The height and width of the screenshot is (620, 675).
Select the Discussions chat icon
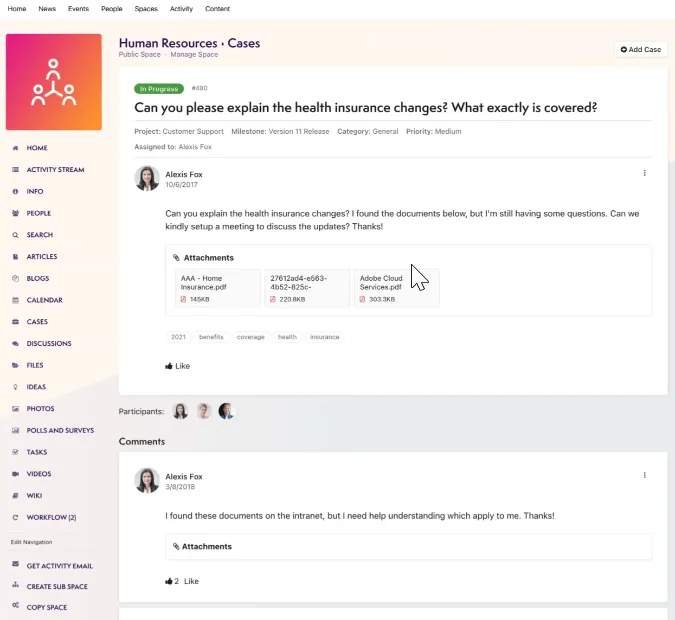click(15, 344)
